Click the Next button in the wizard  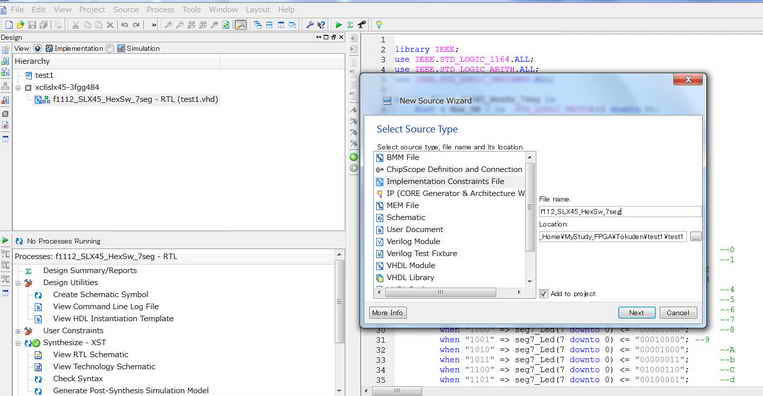point(636,313)
